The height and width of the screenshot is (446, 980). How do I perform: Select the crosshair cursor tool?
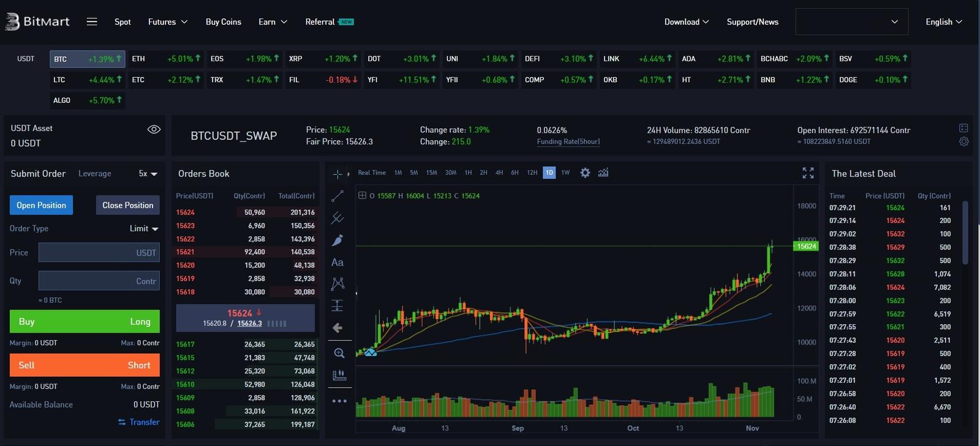(x=337, y=174)
